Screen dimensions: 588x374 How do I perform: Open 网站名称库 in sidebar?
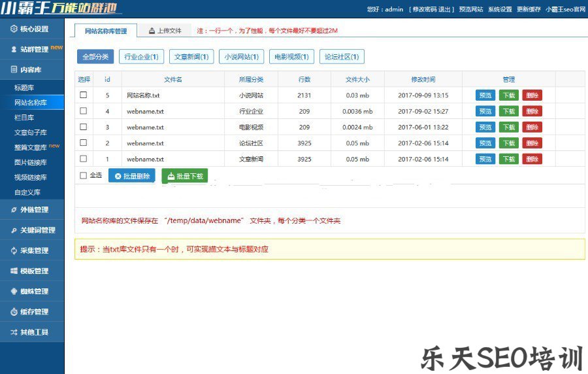pos(31,103)
